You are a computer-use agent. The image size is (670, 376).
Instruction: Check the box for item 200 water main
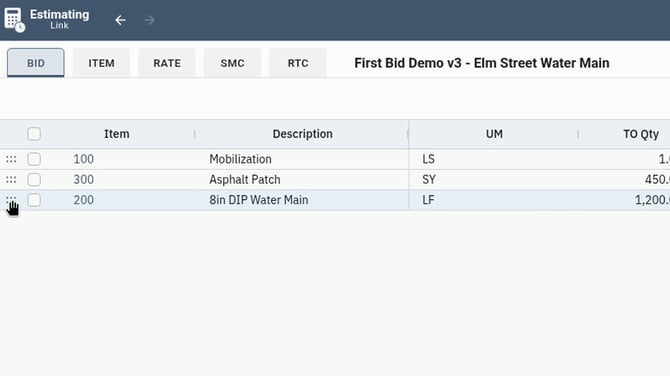coord(34,200)
